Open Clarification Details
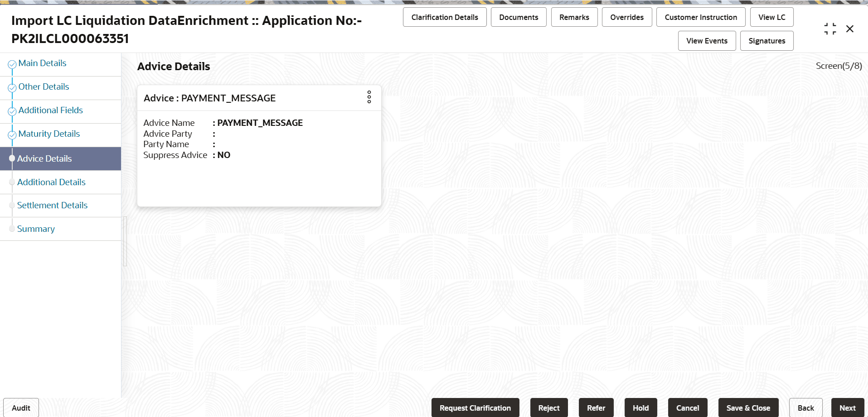 pyautogui.click(x=445, y=17)
